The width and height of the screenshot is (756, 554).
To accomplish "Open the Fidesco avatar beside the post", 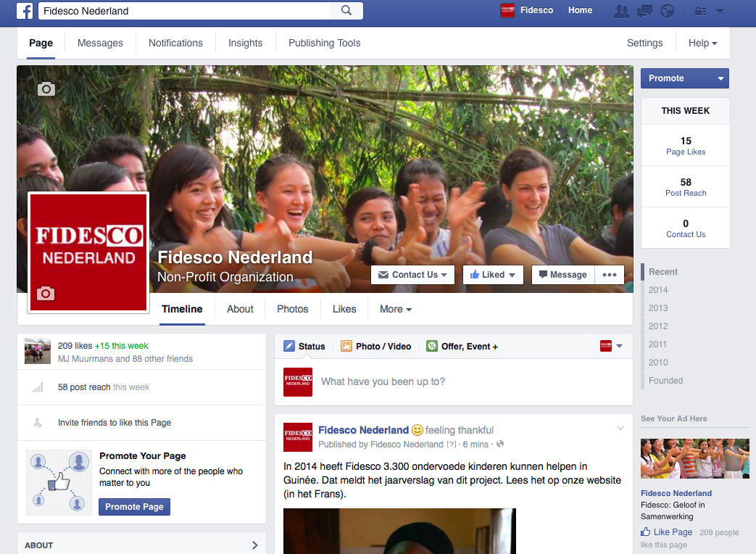I will click(298, 437).
